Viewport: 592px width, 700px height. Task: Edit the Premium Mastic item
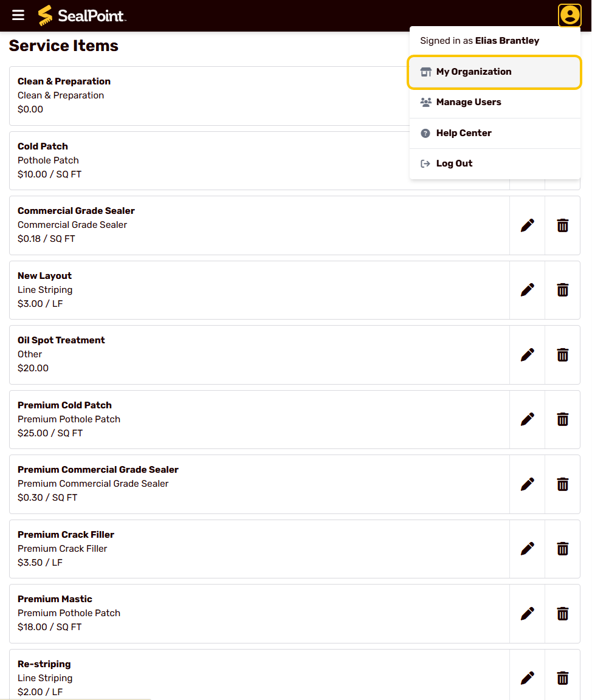click(x=527, y=614)
